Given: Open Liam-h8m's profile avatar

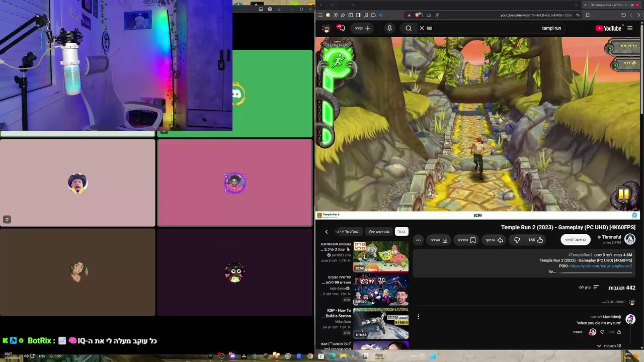Looking at the screenshot, I should [630, 320].
